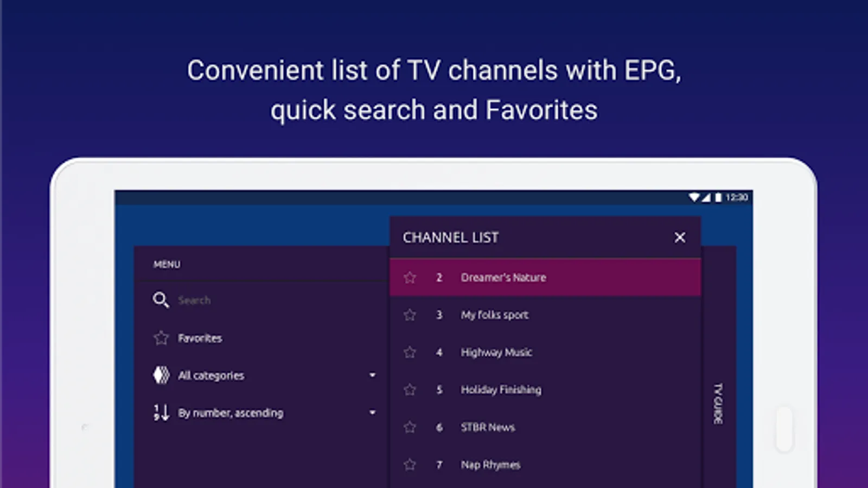Viewport: 868px width, 488px height.
Task: Select the STBR News channel
Action: [x=545, y=427]
